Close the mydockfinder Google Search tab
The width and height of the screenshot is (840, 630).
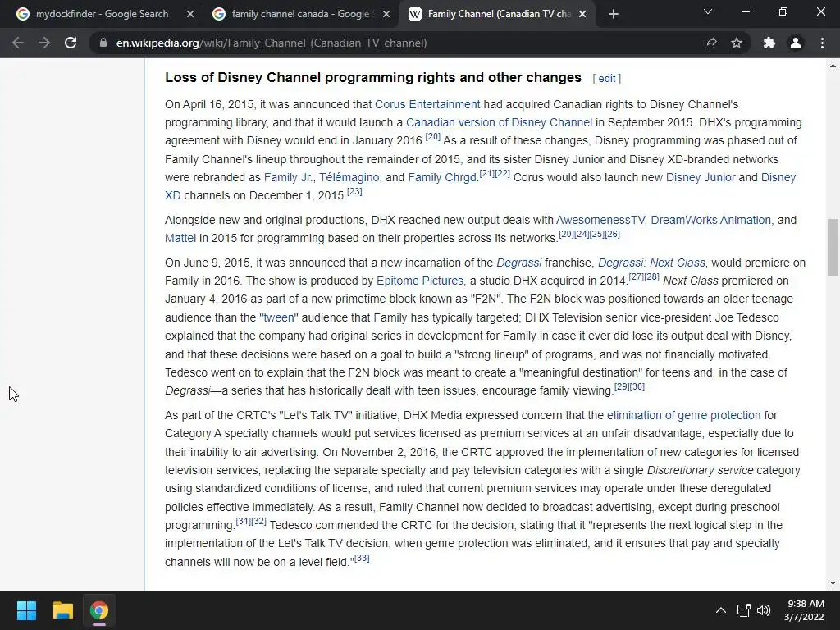point(190,14)
